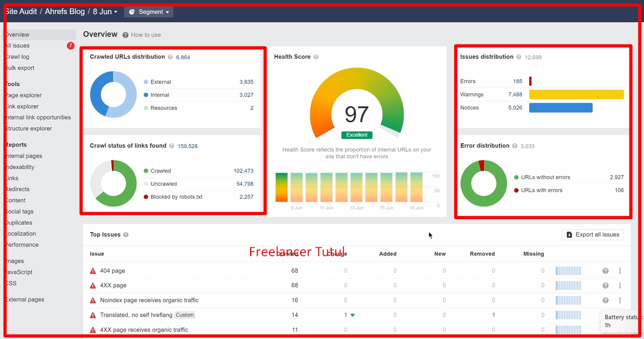
Task: Click green change arrow in hreflang row
Action: point(352,315)
